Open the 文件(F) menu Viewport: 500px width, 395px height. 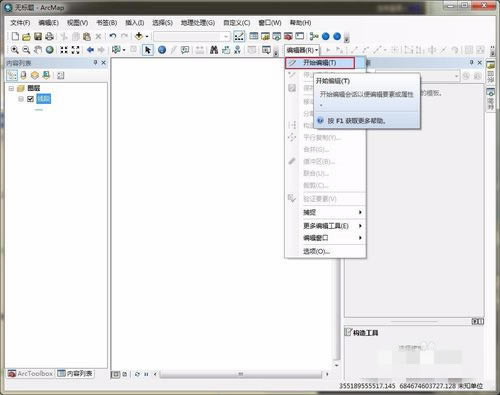20,23
